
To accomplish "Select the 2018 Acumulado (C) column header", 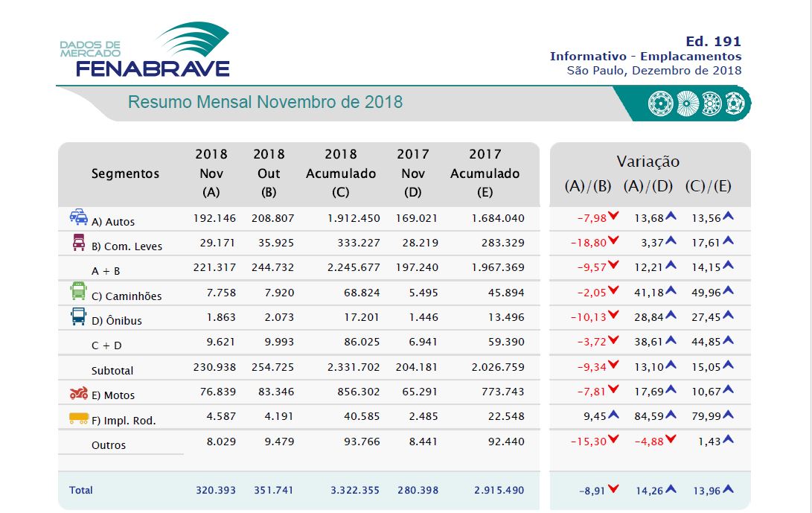I will pos(340,173).
